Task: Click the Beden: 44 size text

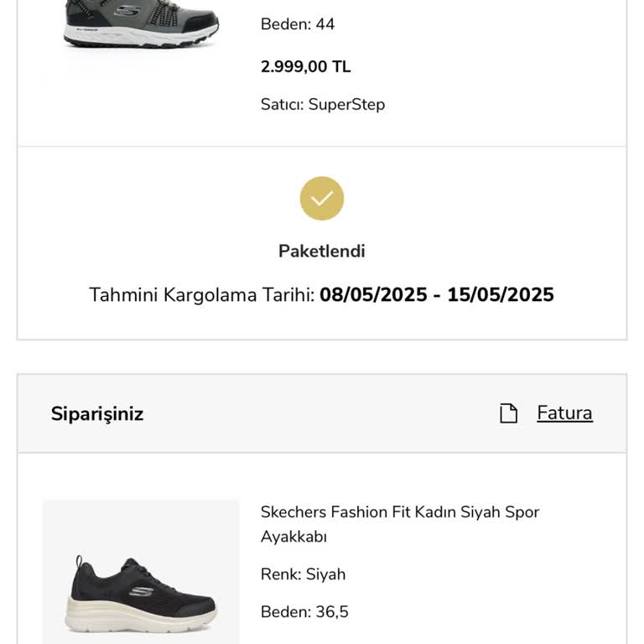Action: 298,24
